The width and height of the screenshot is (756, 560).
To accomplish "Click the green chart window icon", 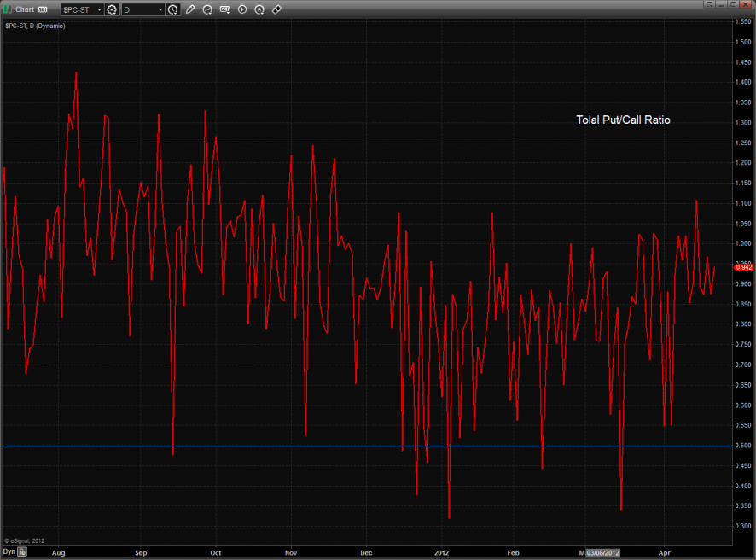I will [8, 9].
